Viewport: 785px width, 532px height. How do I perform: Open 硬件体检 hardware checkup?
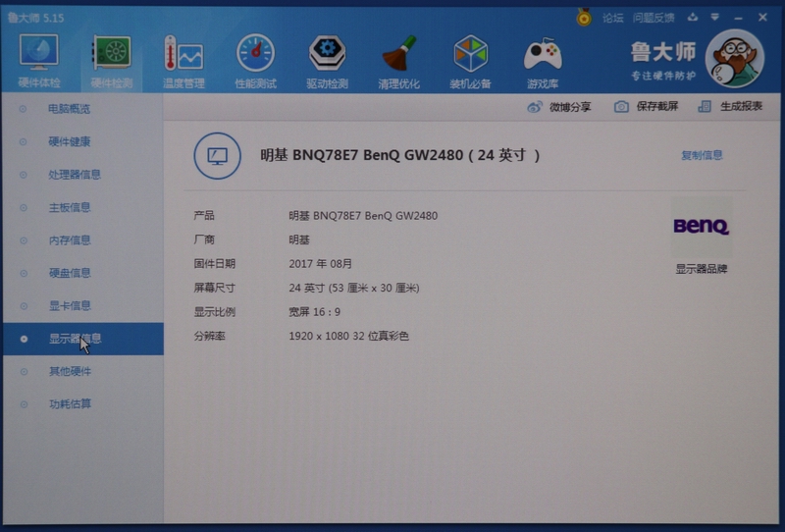pyautogui.click(x=39, y=61)
